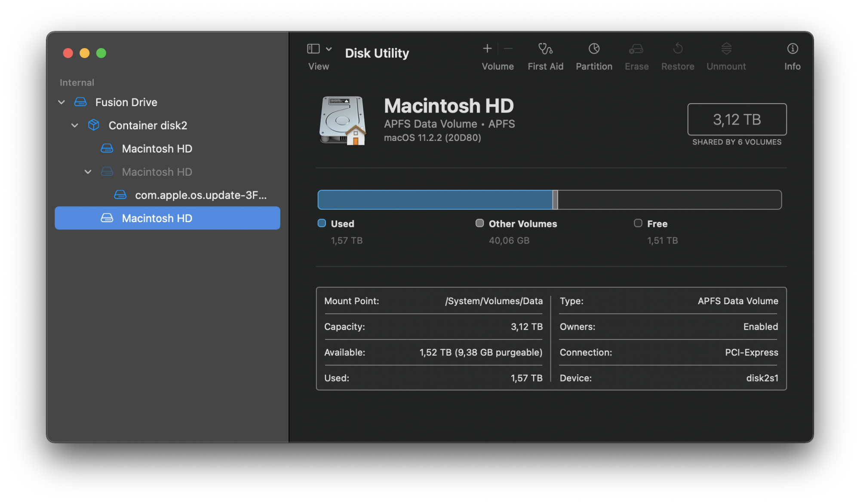
Task: Select Macintosh HD in the sidebar
Action: [157, 217]
